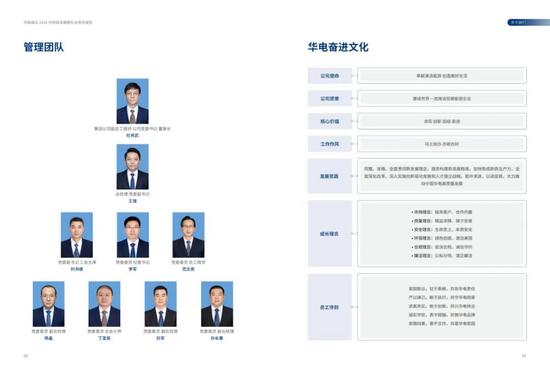
Task: Click the middle portrait in the three-person row
Action: point(133,235)
